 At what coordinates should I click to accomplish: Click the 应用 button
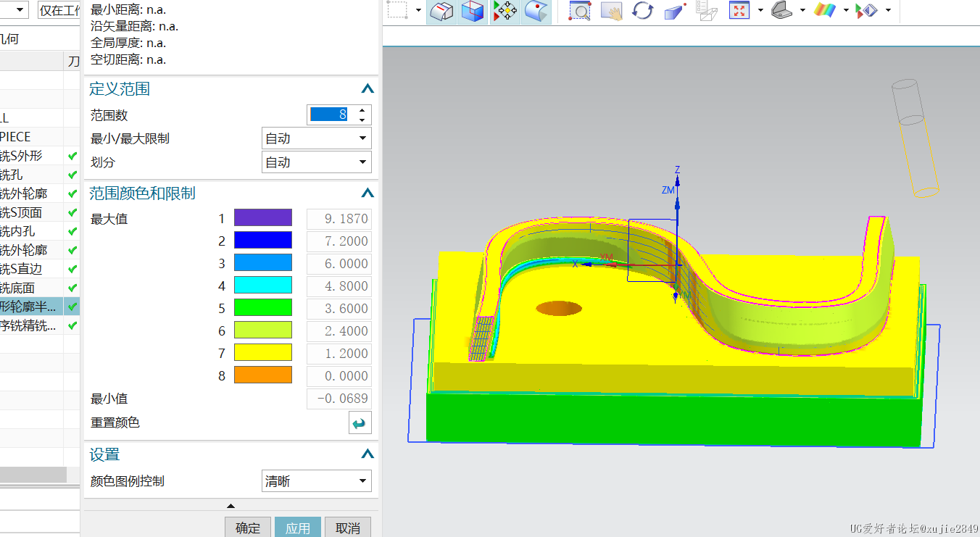[298, 528]
